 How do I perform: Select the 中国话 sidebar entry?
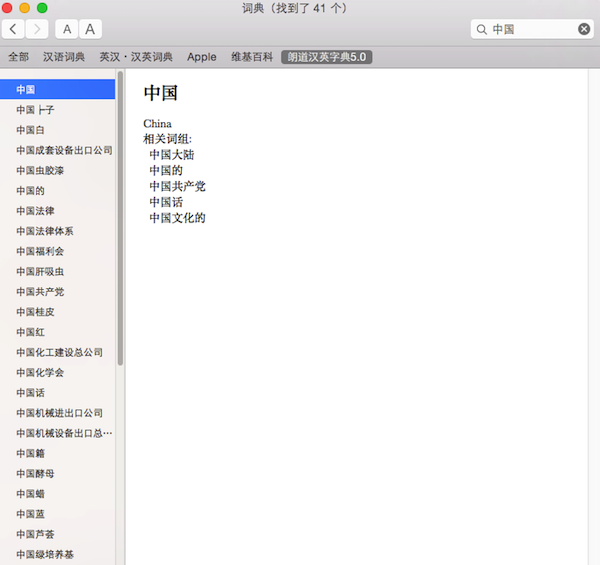57,393
